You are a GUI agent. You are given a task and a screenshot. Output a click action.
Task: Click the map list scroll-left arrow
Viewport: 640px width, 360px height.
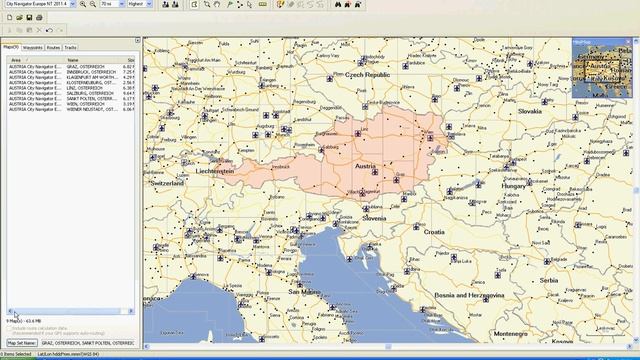point(10,311)
